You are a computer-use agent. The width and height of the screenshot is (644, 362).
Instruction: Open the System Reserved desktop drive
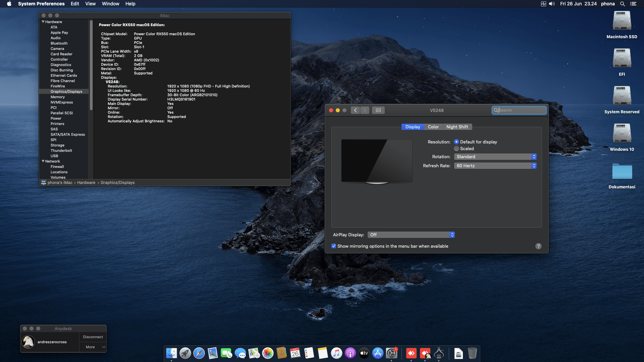coord(622,96)
